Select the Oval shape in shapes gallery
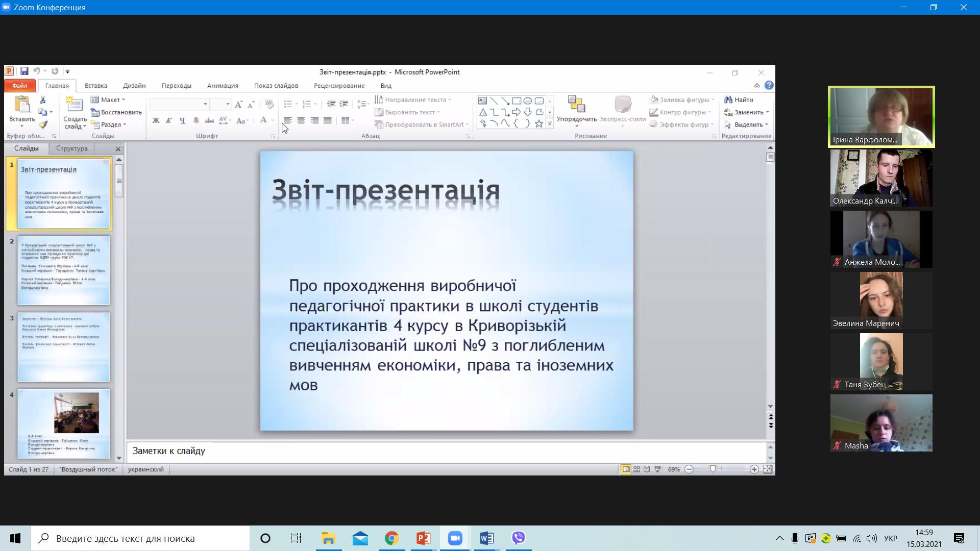 point(528,101)
